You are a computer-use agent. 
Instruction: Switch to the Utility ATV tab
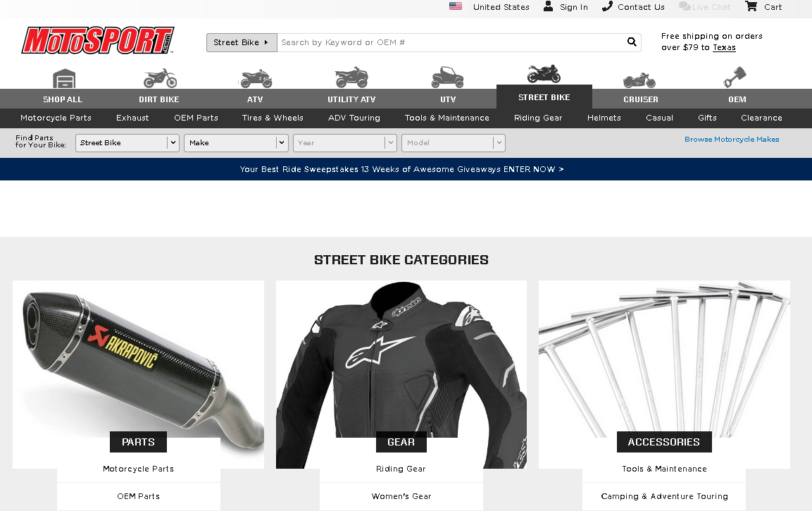tap(351, 99)
